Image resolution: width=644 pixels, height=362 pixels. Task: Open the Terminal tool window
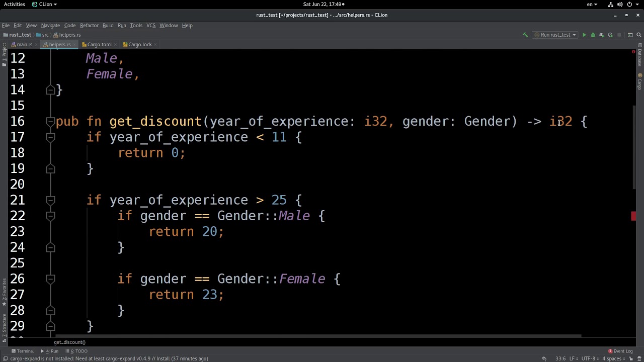tap(23, 351)
